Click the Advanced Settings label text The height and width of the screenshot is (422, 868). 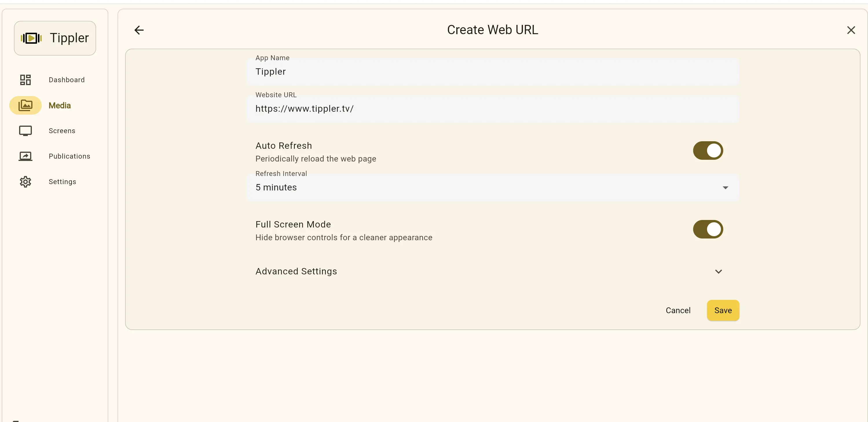click(x=296, y=271)
